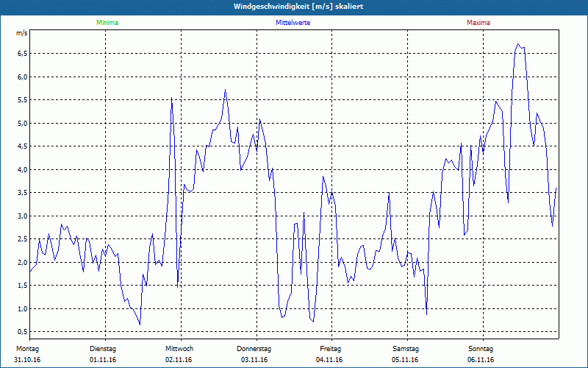Click the 4,5 y-axis value
Image resolution: width=588 pixels, height=368 pixels.
click(23, 146)
